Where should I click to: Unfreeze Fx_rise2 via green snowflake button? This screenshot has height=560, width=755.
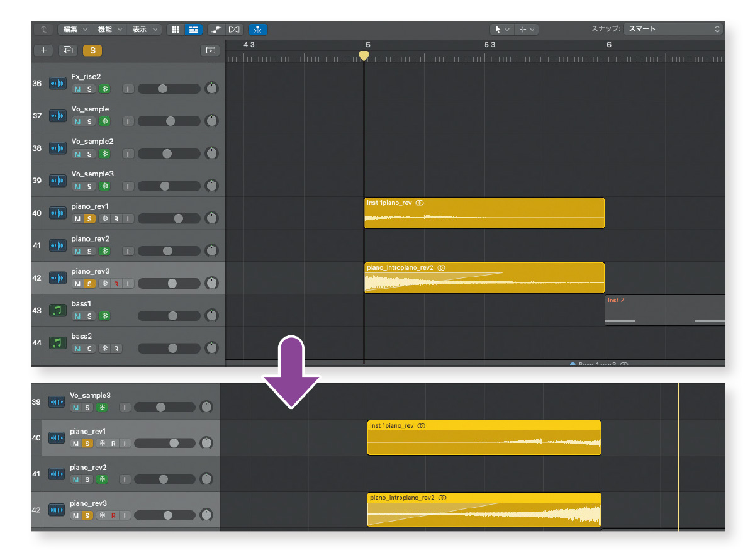pyautogui.click(x=105, y=89)
